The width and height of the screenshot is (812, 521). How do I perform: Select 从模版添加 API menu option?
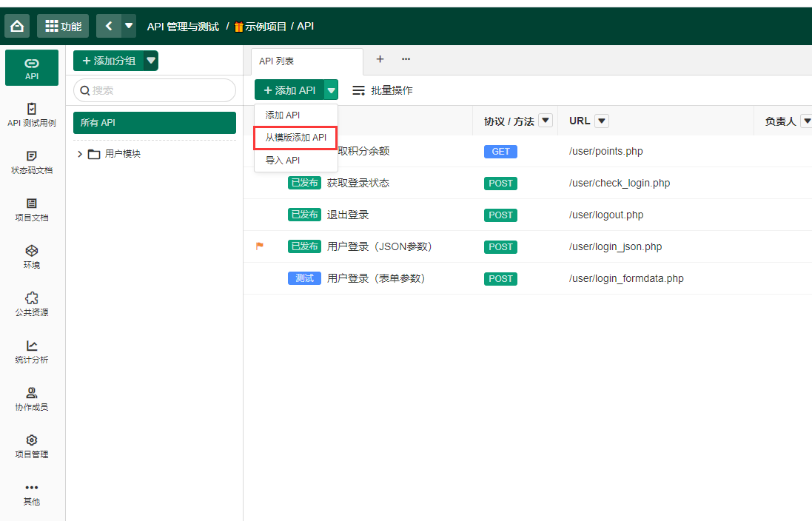(295, 138)
